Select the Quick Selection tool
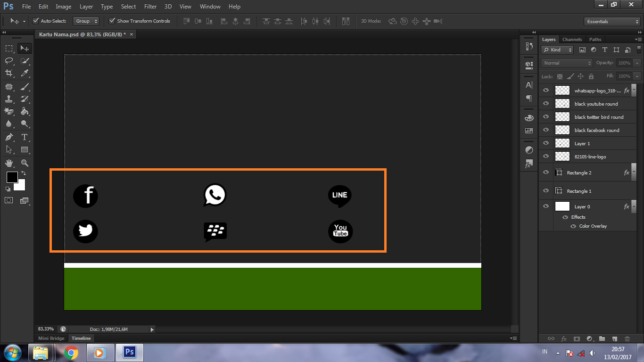The width and height of the screenshot is (644, 362). point(25,60)
